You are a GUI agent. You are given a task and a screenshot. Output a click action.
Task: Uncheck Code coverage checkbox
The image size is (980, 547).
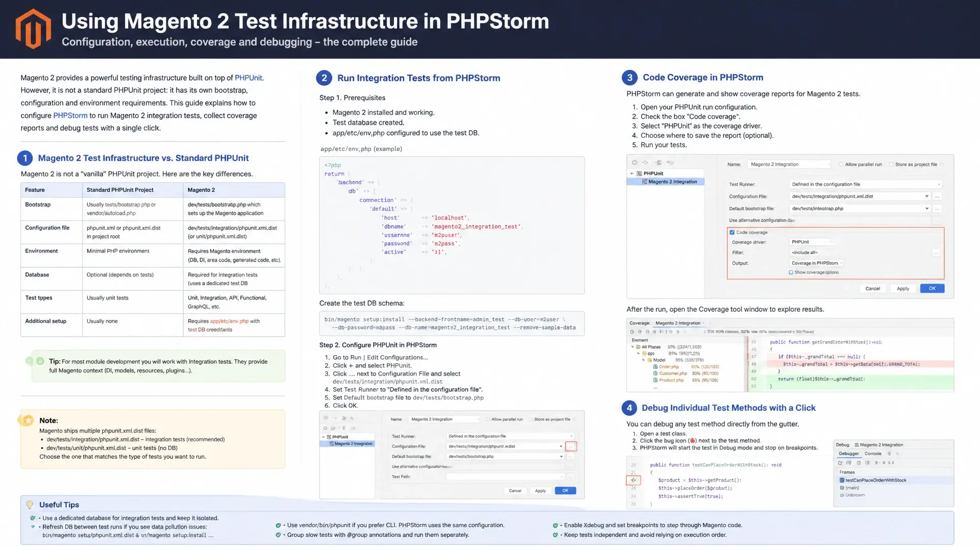click(732, 232)
